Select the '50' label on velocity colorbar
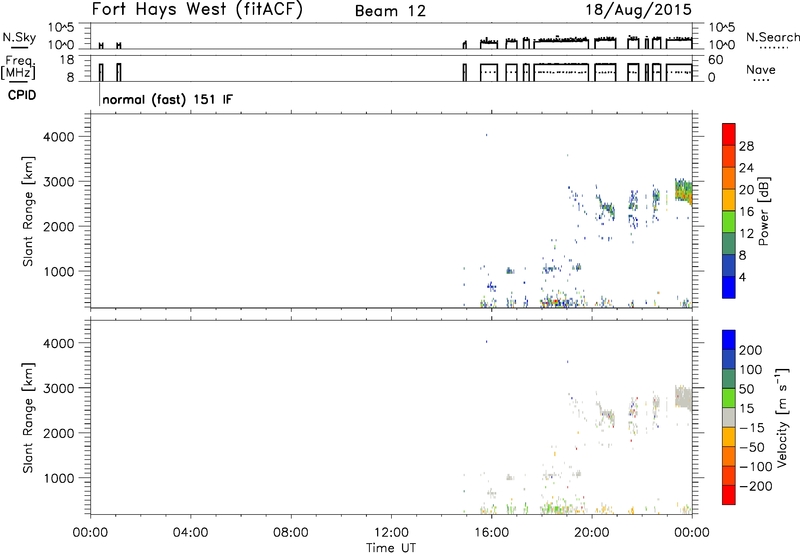800x554 pixels. pos(746,389)
